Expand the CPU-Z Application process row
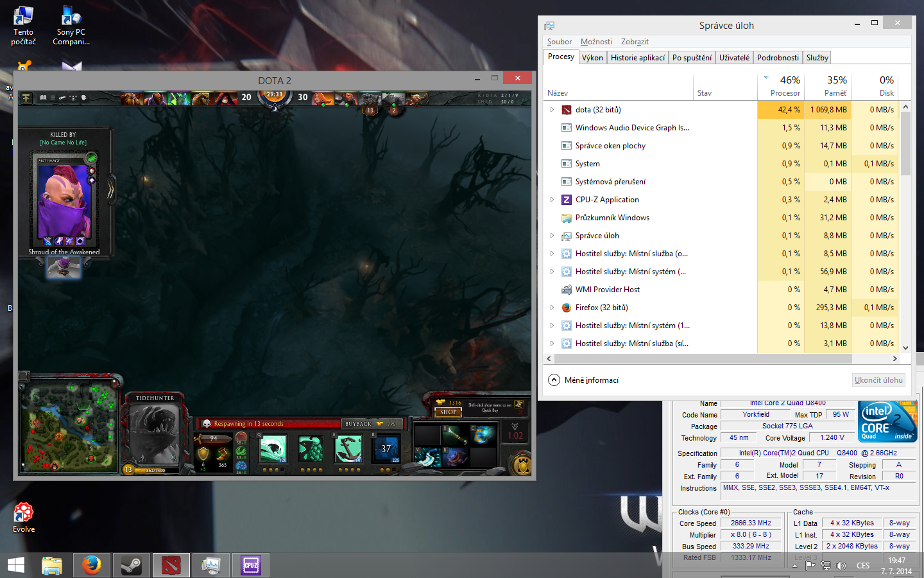The height and width of the screenshot is (578, 924). pos(552,200)
